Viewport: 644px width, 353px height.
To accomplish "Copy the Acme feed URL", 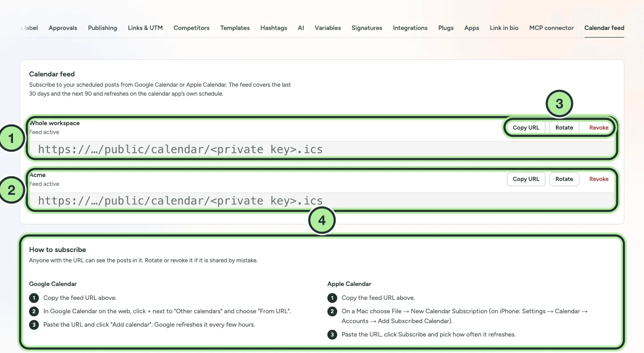I will (526, 179).
